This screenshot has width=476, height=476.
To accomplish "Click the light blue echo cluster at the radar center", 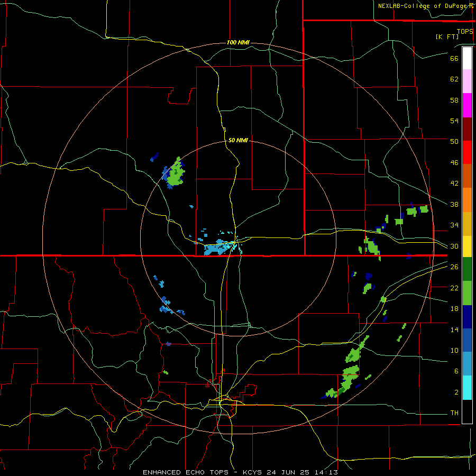I will tap(219, 248).
